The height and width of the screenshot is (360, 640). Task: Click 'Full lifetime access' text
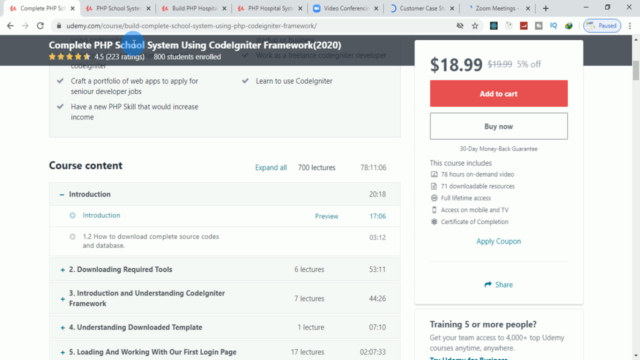click(x=466, y=198)
